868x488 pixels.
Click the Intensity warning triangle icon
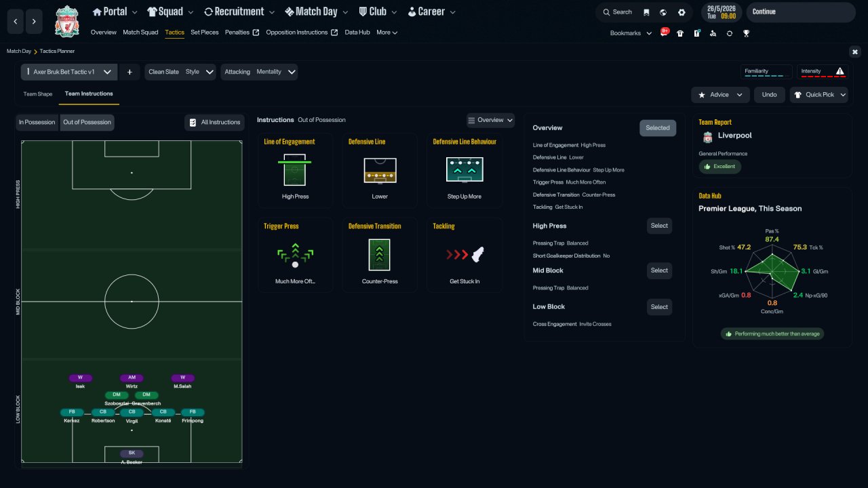(x=840, y=71)
